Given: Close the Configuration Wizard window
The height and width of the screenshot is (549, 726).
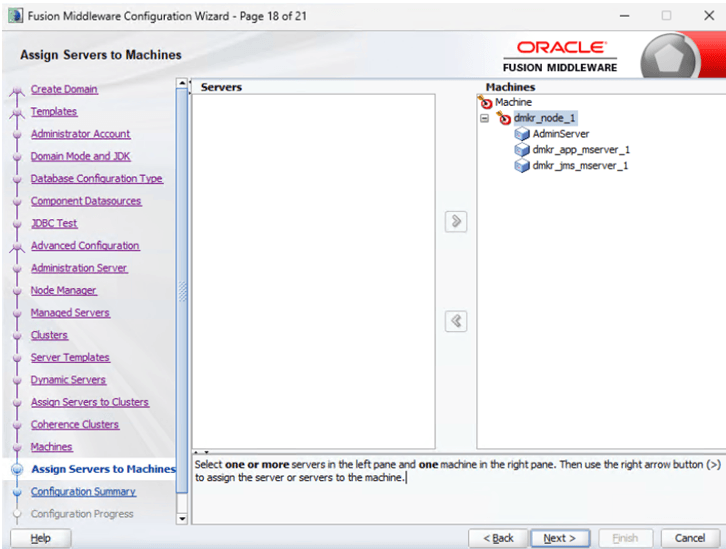Looking at the screenshot, I should click(x=709, y=16).
